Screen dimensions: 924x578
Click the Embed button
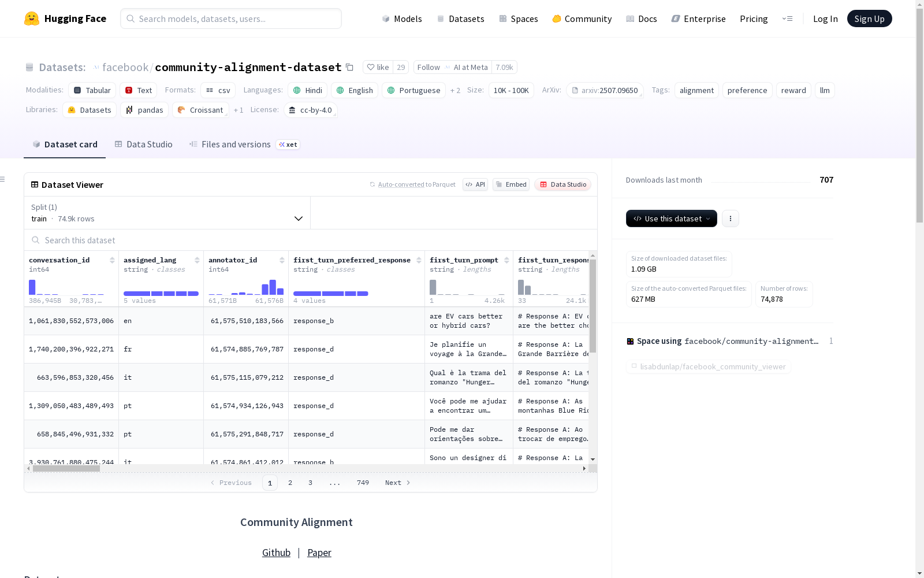pyautogui.click(x=511, y=184)
